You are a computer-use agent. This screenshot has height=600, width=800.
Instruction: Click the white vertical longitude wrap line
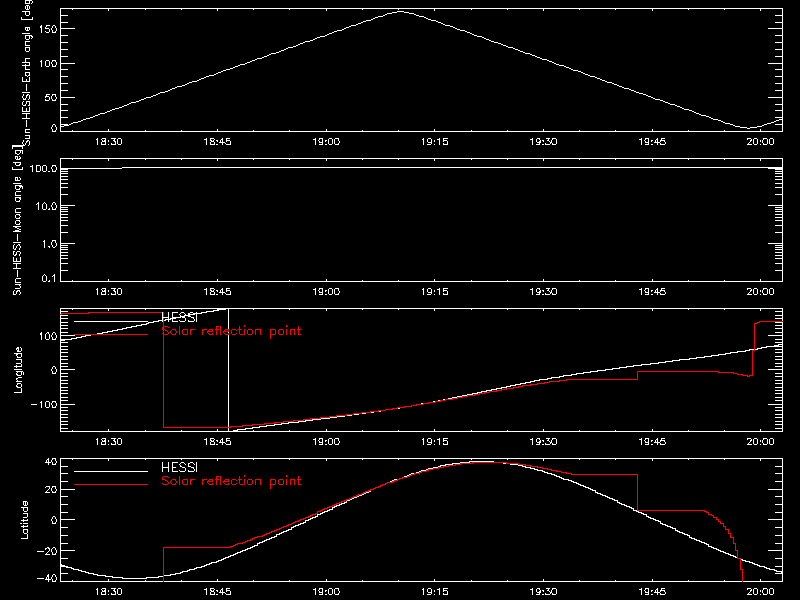[x=228, y=369]
